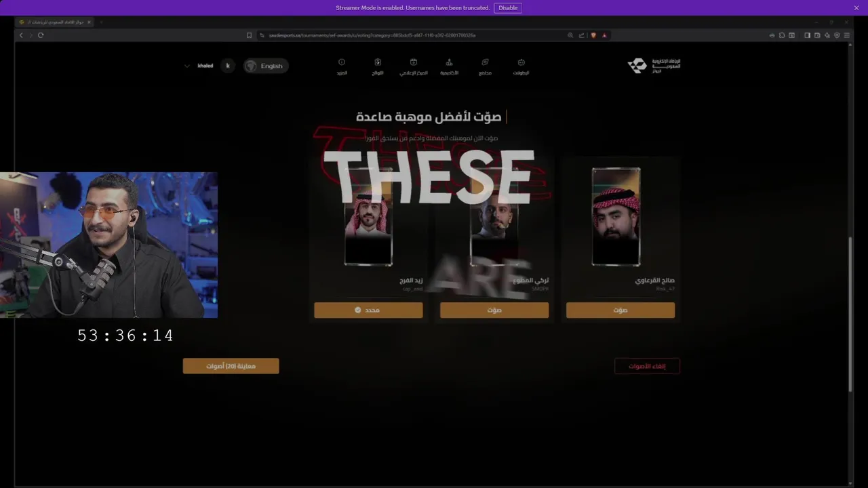Image resolution: width=868 pixels, height=488 pixels.
Task: Click the page vertical scrollbar thumb
Action: tap(850, 314)
